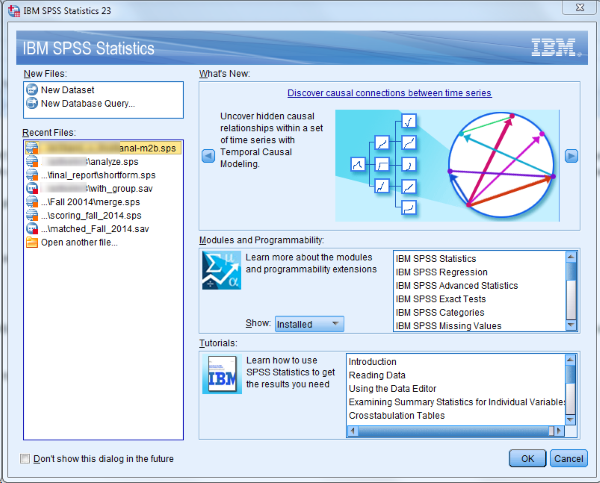Show previous What's New slide

pyautogui.click(x=208, y=156)
